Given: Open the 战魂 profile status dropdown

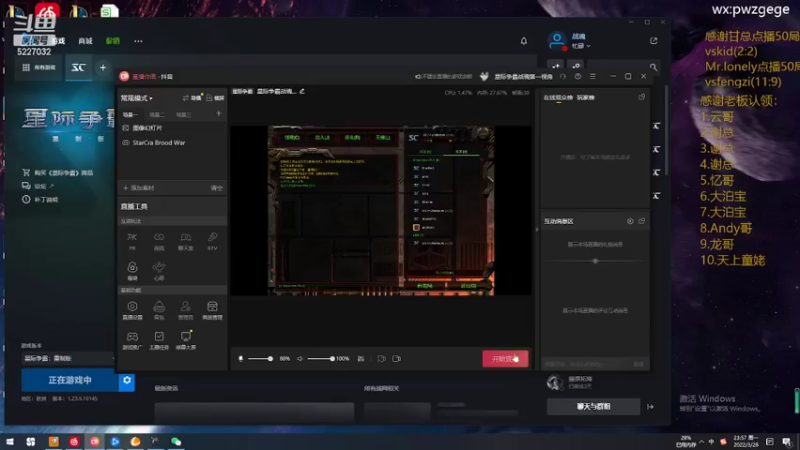Looking at the screenshot, I should (x=581, y=46).
